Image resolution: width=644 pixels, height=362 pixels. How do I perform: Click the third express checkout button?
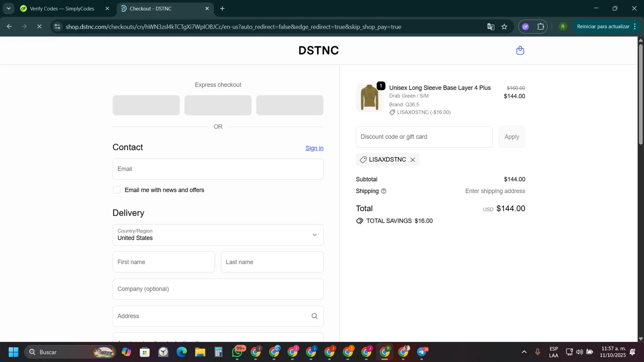pyautogui.click(x=289, y=105)
